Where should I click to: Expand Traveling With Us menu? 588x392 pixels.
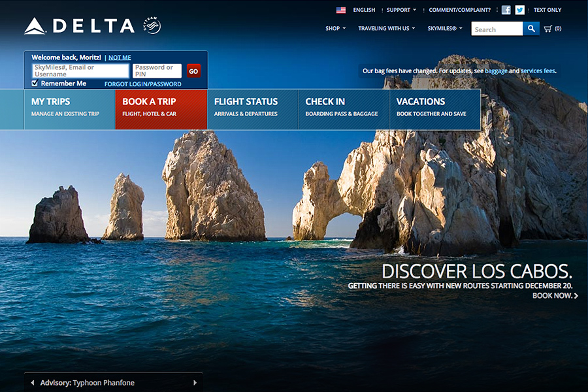[387, 29]
